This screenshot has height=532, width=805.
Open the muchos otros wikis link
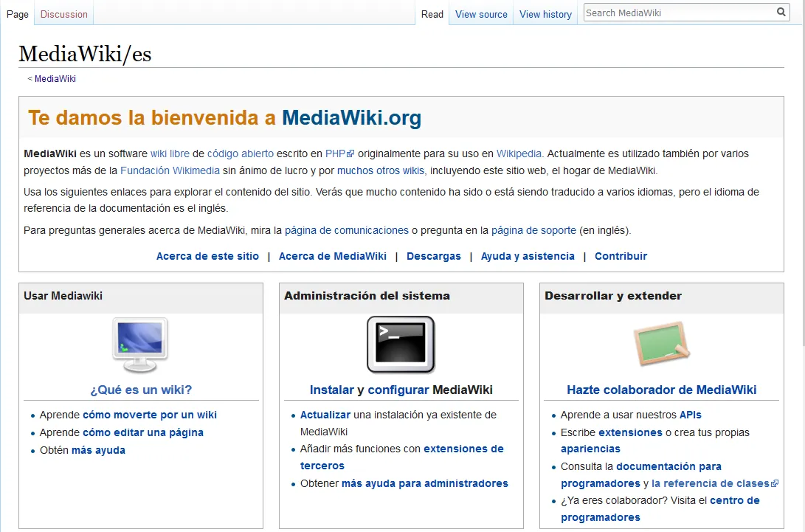tap(381, 170)
